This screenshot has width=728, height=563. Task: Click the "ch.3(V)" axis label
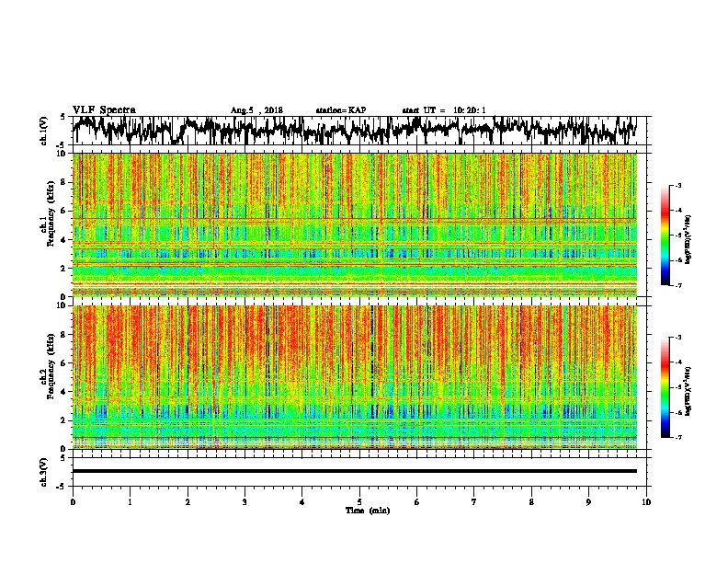pos(43,472)
